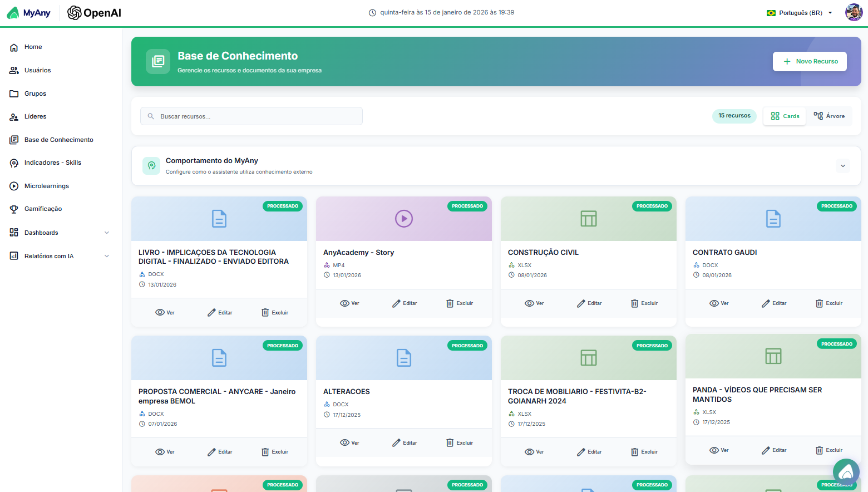Click the Usuários people icon

click(14, 70)
